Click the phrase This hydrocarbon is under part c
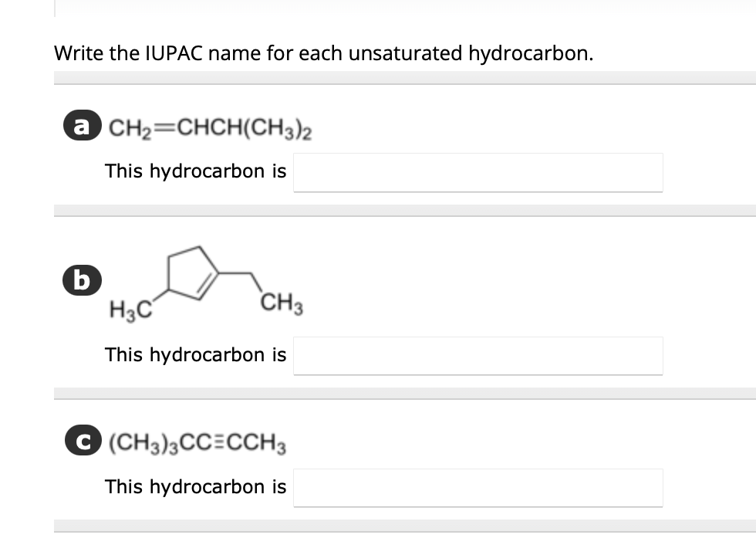756x545 pixels. 196,487
